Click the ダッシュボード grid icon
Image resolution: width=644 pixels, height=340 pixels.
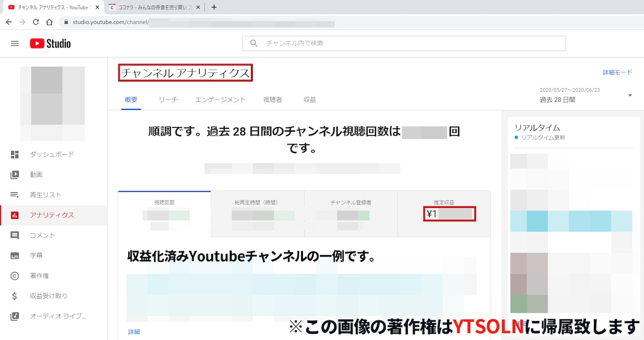pos(15,154)
